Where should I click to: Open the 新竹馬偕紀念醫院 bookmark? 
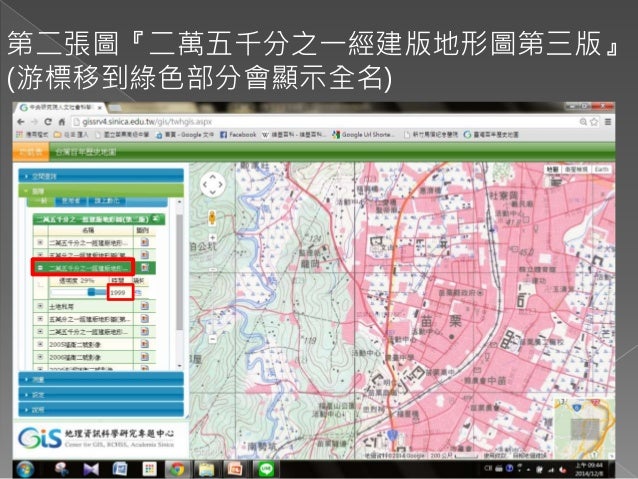pos(431,134)
